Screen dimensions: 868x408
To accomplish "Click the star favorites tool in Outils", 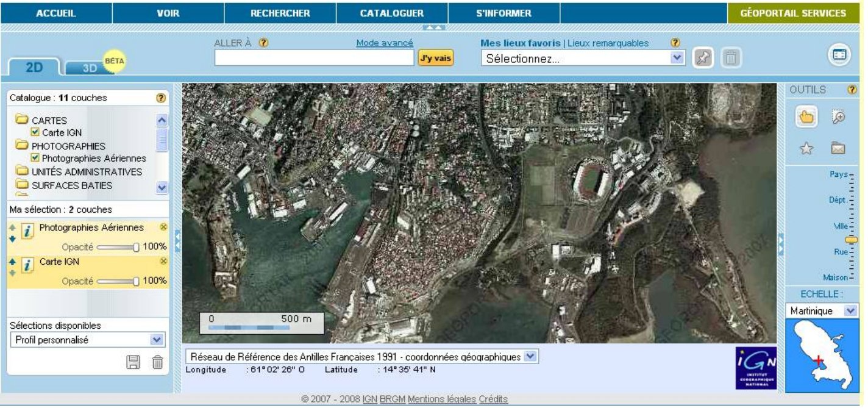I will coord(806,148).
